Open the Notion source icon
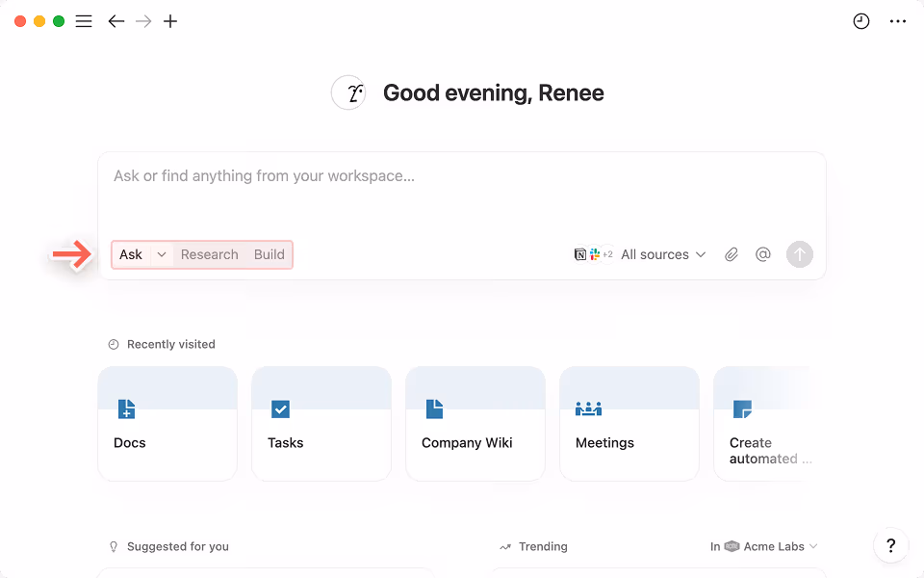This screenshot has height=578, width=924. (x=580, y=253)
